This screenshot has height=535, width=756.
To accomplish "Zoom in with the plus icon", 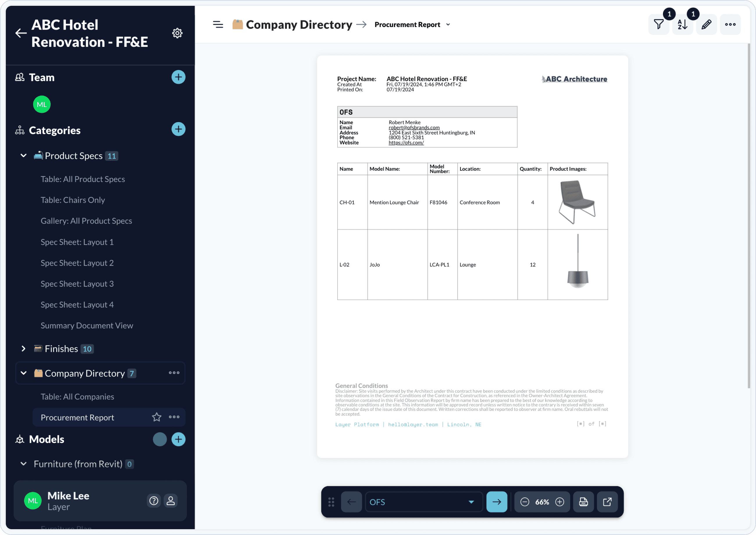I will [x=560, y=502].
